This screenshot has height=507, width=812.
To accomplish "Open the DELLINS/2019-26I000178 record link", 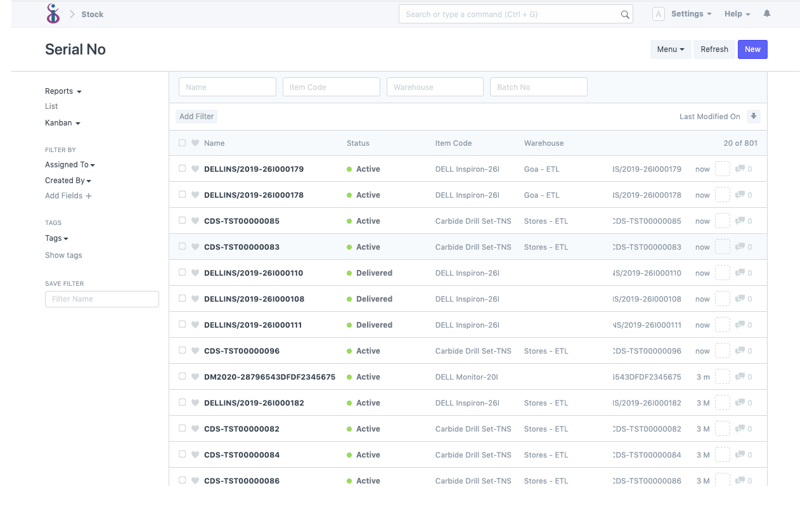I will [254, 195].
